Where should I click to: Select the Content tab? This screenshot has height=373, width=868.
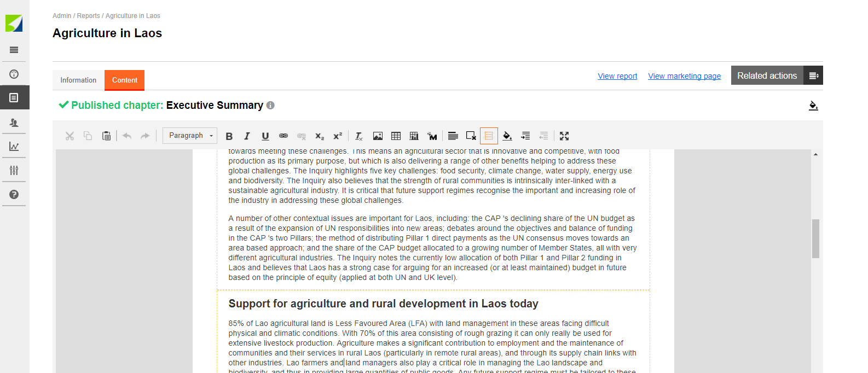pos(125,80)
